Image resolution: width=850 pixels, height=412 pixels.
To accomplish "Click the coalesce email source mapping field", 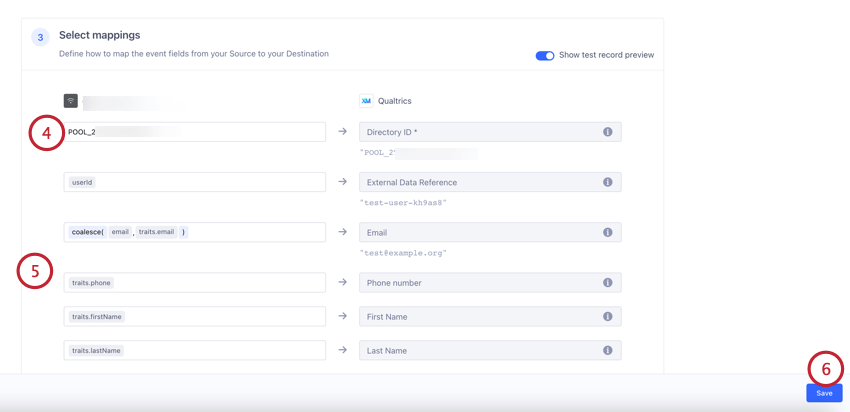I will tap(250, 232).
